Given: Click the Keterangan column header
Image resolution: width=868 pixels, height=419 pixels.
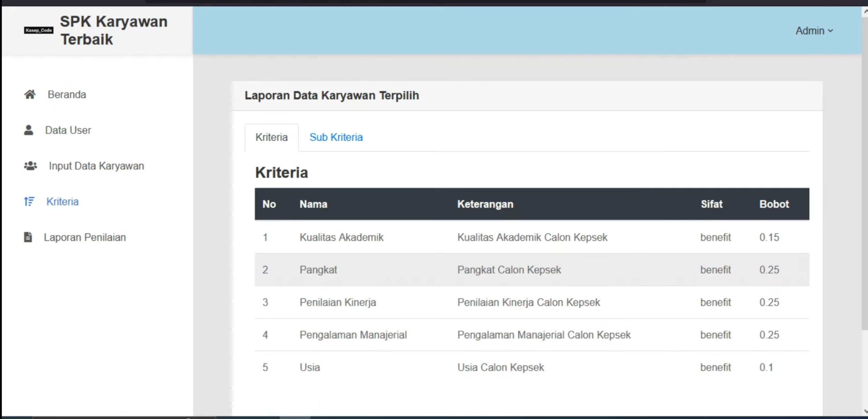Looking at the screenshot, I should (485, 204).
